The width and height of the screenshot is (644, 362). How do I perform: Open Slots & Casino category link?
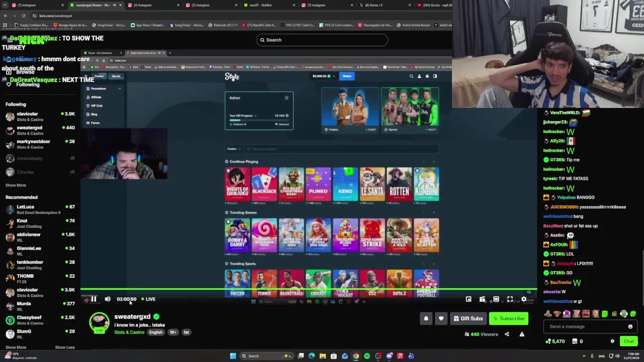(x=129, y=332)
